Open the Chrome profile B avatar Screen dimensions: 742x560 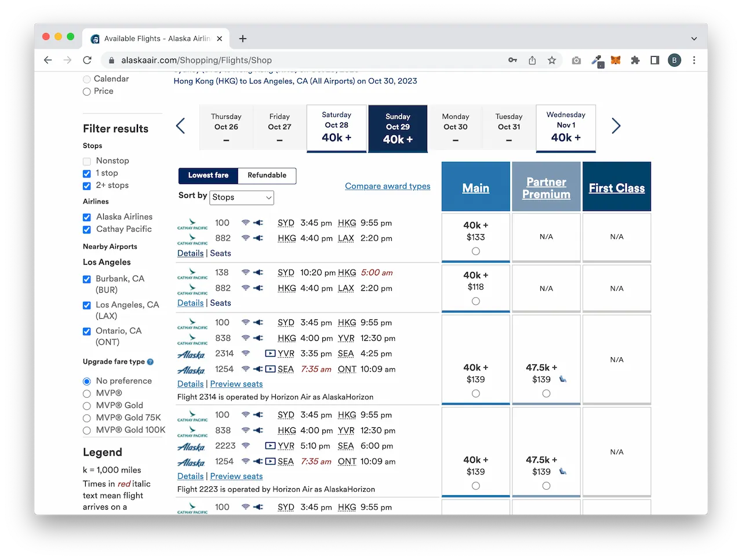tap(674, 60)
